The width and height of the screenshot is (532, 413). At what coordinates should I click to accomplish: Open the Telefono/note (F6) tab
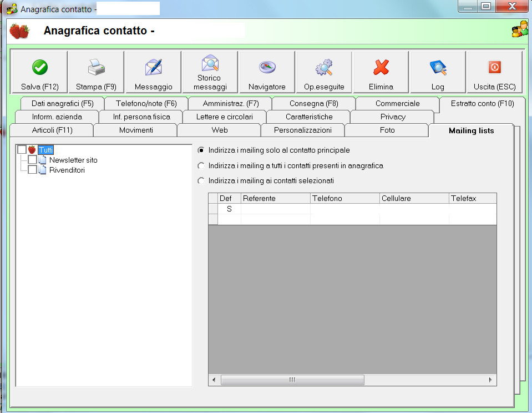point(146,104)
